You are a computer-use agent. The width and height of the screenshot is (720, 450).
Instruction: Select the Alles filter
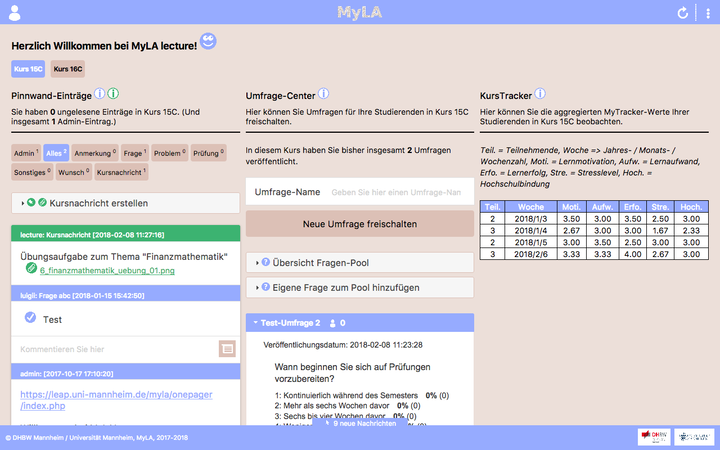click(56, 153)
